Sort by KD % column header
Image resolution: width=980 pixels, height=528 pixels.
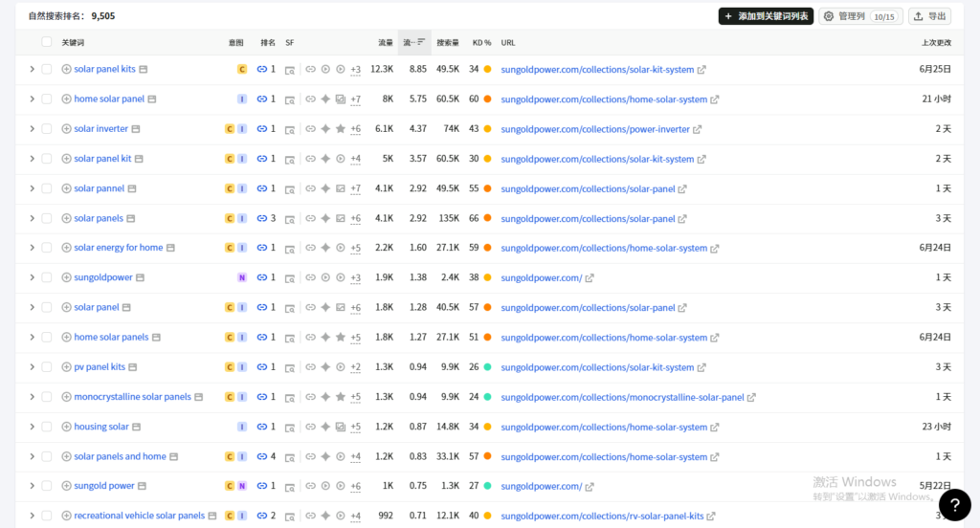[482, 42]
